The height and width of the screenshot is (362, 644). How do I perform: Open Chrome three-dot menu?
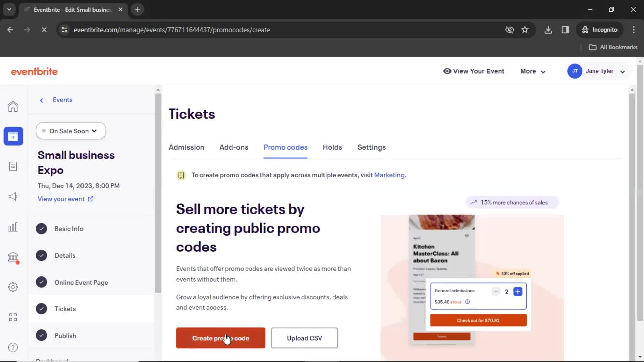634,30
